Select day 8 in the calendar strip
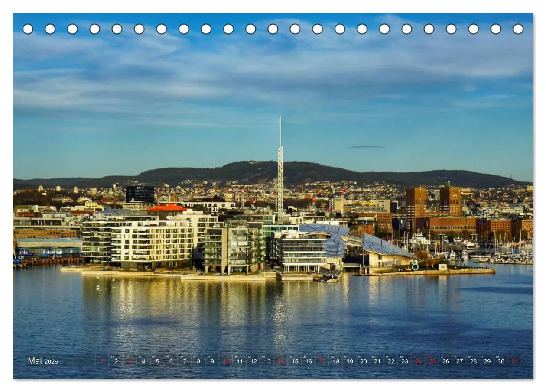 198,361
